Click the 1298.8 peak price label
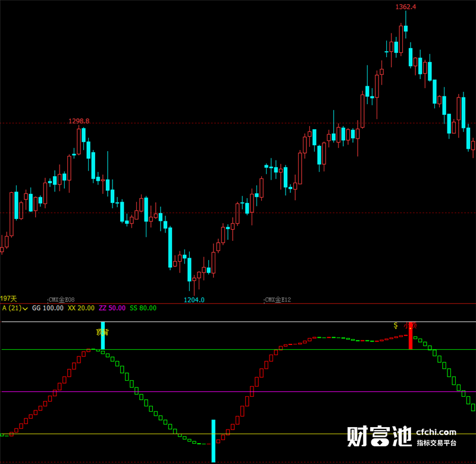476x464 pixels. [x=79, y=121]
